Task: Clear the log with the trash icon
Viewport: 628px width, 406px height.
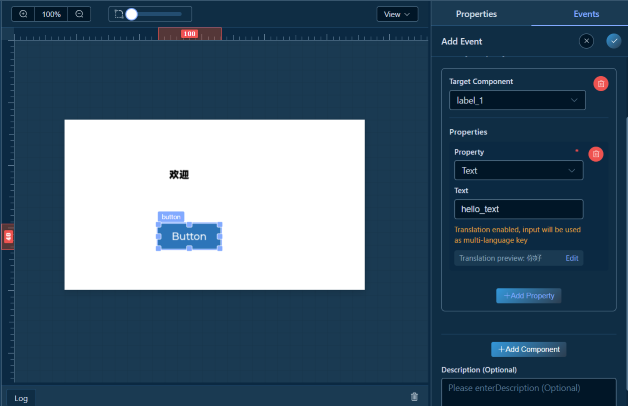Action: pos(415,397)
